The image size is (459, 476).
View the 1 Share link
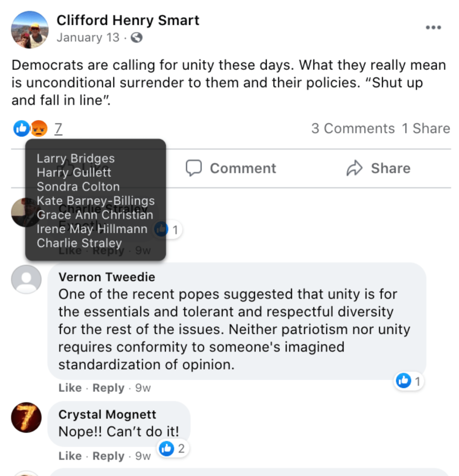pyautogui.click(x=426, y=128)
